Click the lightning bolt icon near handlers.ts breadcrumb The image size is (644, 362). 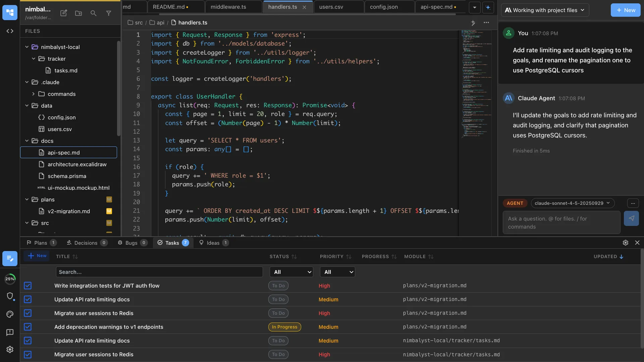pos(473,23)
